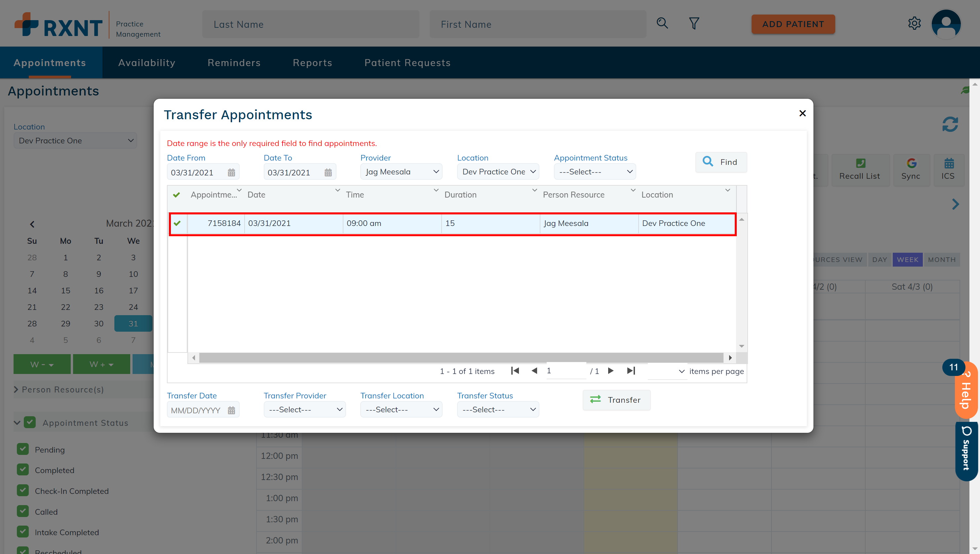Click the Find button
The width and height of the screenshot is (980, 554).
click(721, 162)
